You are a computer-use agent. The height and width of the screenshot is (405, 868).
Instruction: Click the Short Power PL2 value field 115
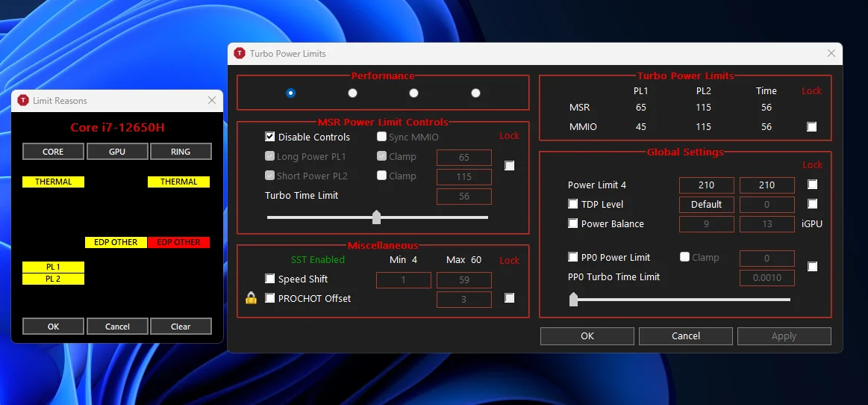click(x=464, y=177)
